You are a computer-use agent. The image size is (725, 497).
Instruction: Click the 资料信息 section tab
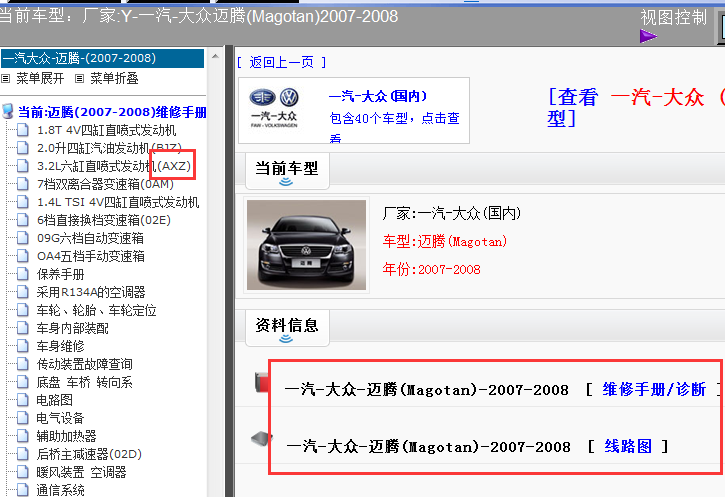[x=287, y=327]
